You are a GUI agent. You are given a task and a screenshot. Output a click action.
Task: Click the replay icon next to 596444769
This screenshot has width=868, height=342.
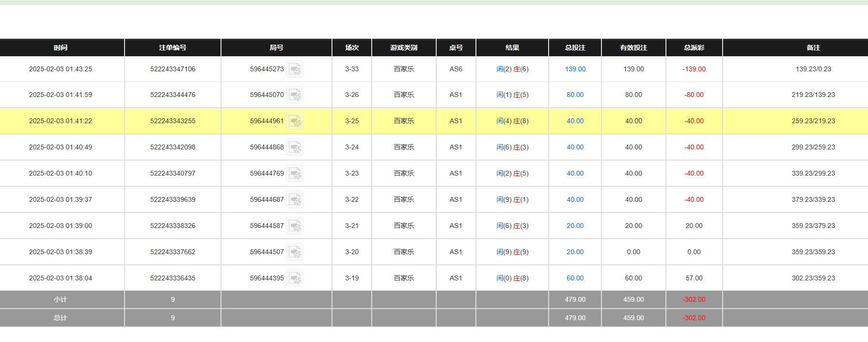[295, 174]
